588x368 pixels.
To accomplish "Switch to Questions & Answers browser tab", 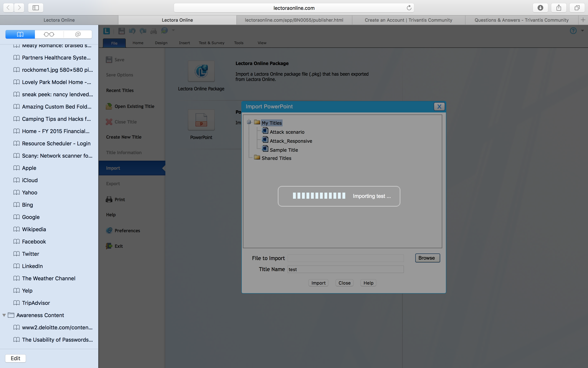I will tap(521, 20).
